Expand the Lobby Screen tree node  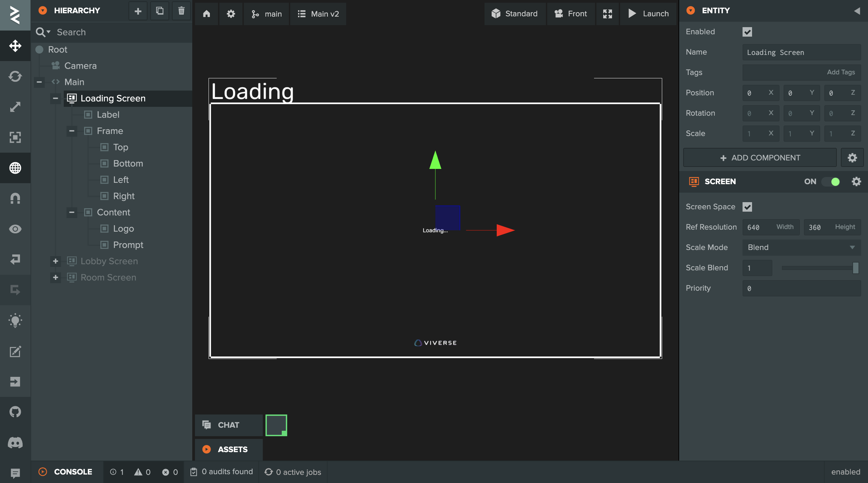pos(56,261)
